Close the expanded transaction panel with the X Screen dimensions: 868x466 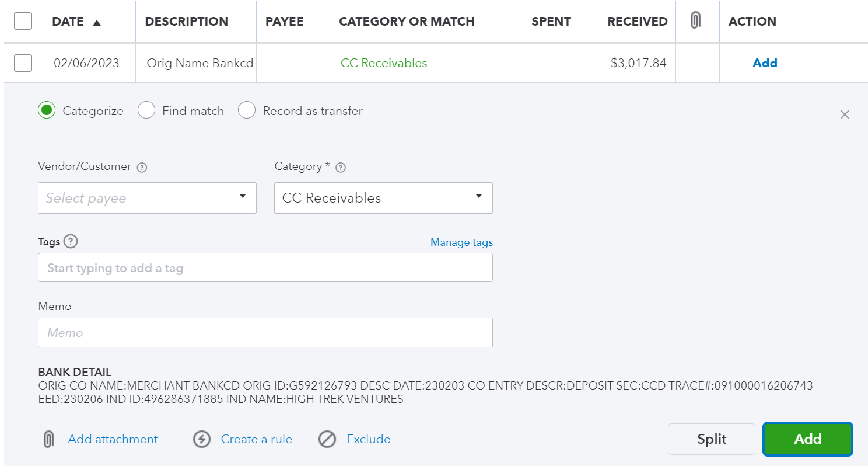click(845, 114)
